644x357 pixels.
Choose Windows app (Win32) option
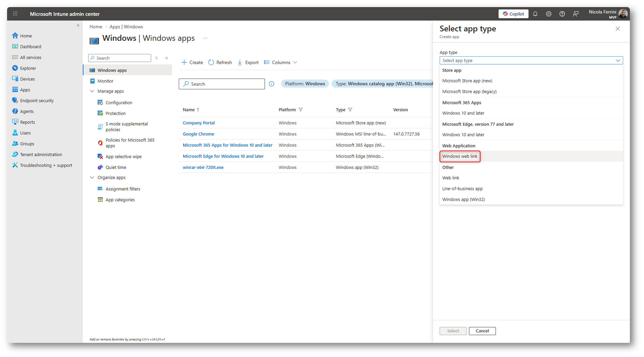[463, 199]
